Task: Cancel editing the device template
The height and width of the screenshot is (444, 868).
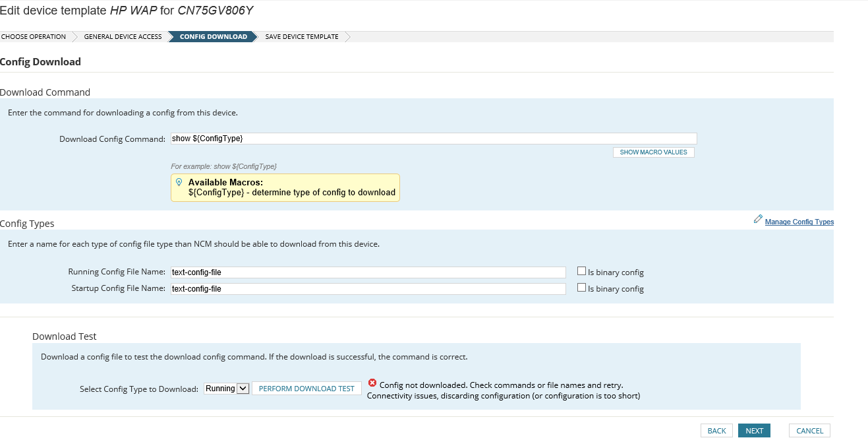Action: pyautogui.click(x=809, y=431)
